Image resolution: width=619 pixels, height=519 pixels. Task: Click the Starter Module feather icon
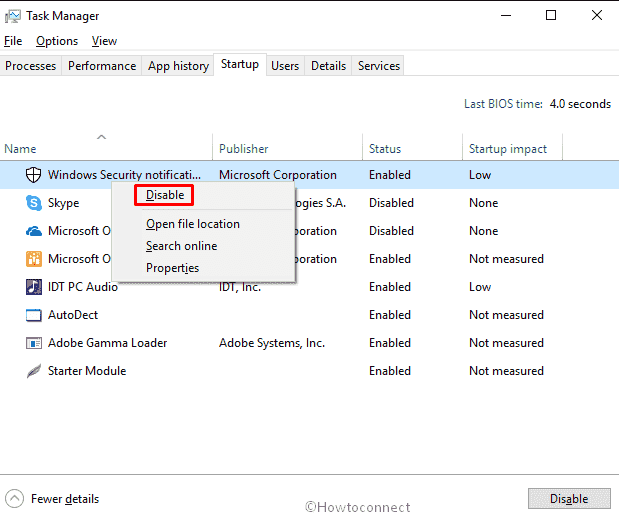[34, 371]
